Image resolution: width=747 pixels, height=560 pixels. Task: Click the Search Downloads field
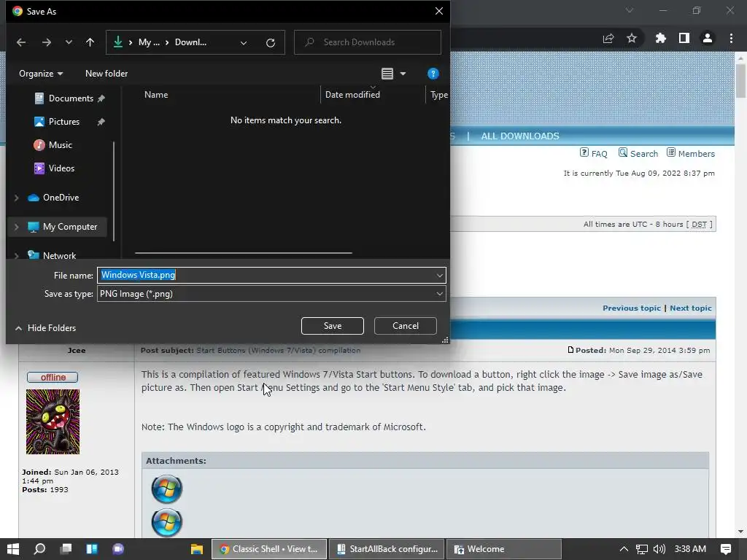368,42
